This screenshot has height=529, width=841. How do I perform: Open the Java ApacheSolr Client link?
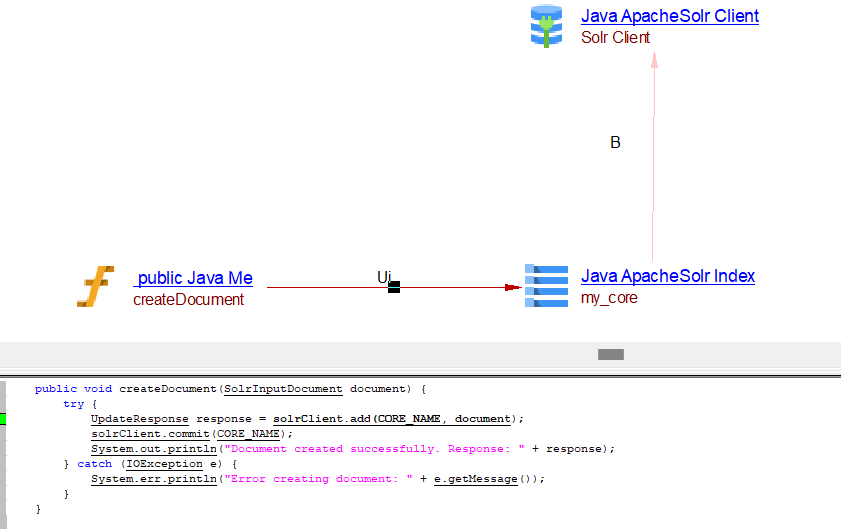coord(669,16)
